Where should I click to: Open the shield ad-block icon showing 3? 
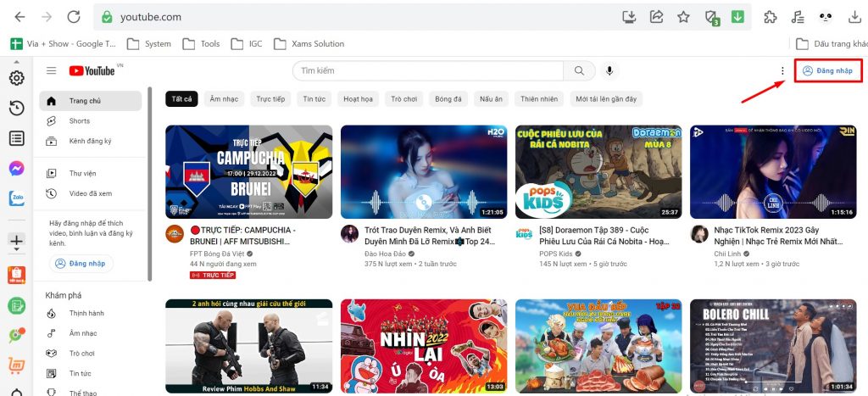712,18
